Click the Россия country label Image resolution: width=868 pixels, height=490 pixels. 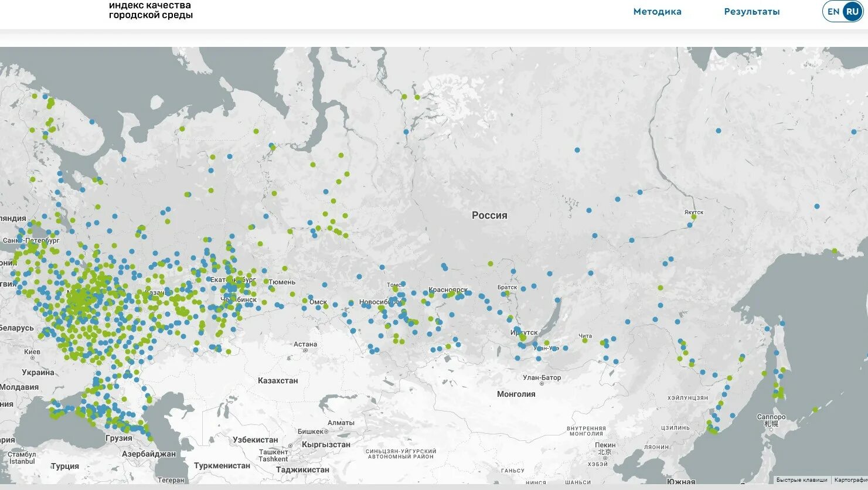(x=489, y=215)
